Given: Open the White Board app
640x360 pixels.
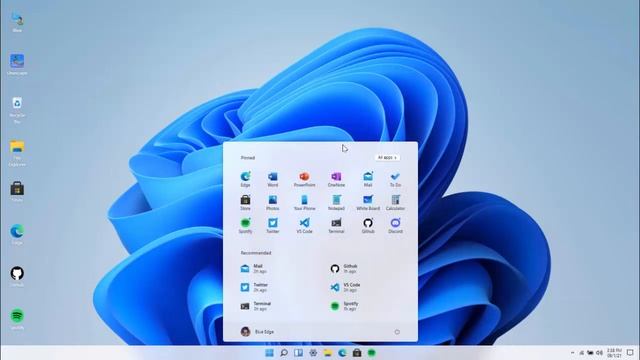Looking at the screenshot, I should (x=368, y=202).
